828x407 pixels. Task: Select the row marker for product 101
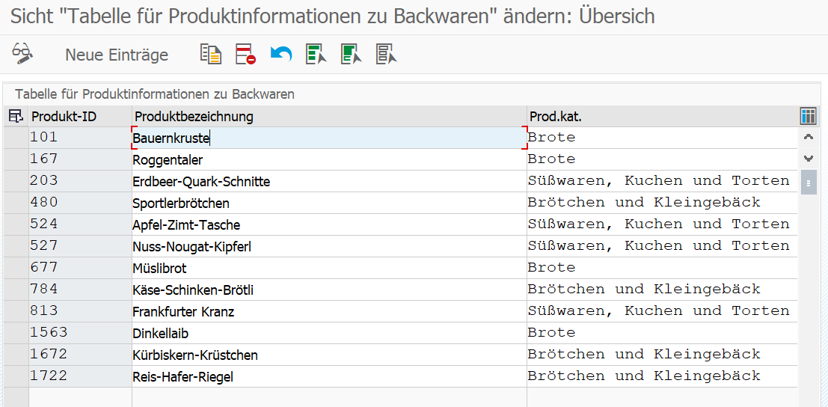coord(16,138)
